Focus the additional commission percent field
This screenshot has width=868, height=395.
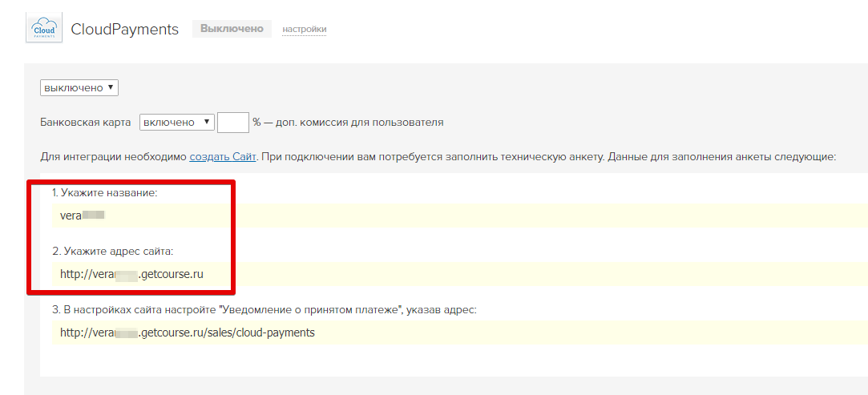pyautogui.click(x=233, y=123)
